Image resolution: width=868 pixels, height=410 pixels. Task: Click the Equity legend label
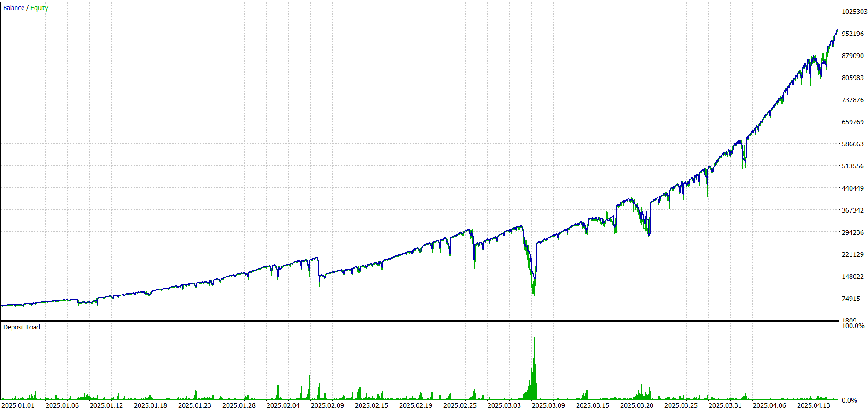tap(39, 8)
